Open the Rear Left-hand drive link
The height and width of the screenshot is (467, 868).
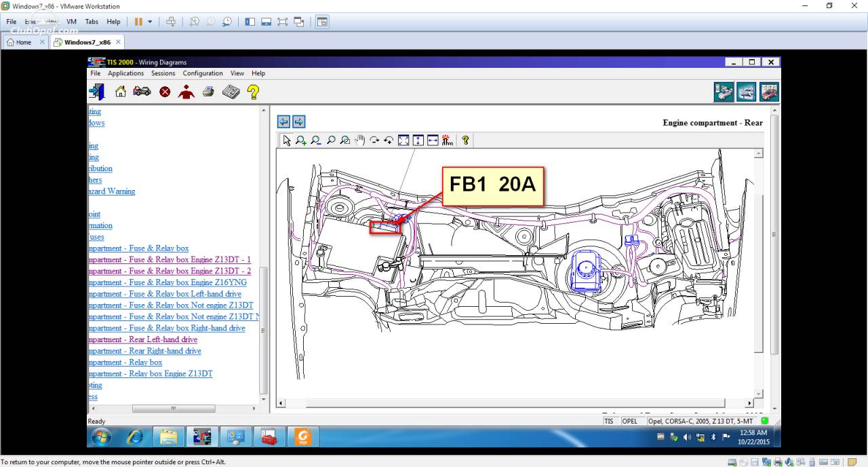[143, 339]
